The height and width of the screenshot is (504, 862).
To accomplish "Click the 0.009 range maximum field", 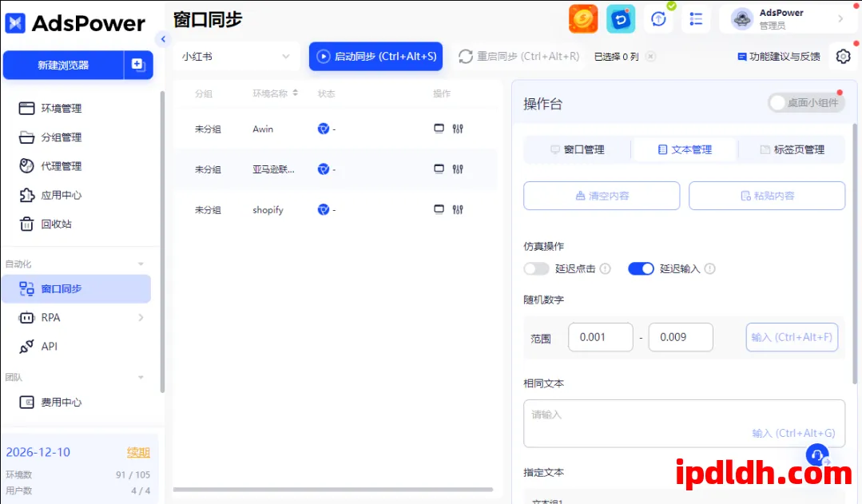I will [x=681, y=337].
